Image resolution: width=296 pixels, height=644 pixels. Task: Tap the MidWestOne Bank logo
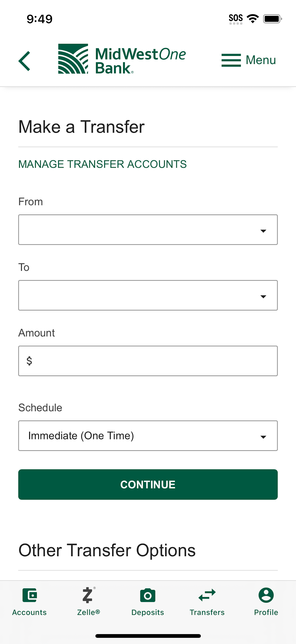click(122, 59)
